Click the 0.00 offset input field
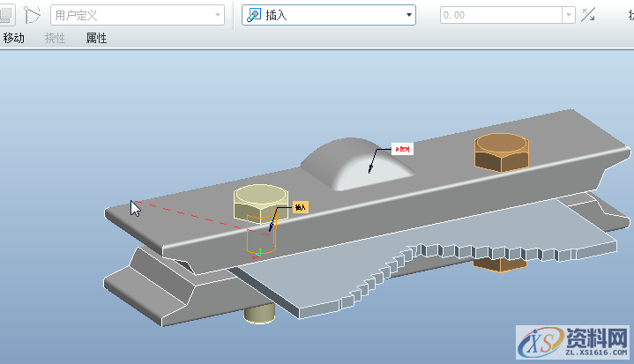This screenshot has height=364, width=634. pyautogui.click(x=500, y=15)
